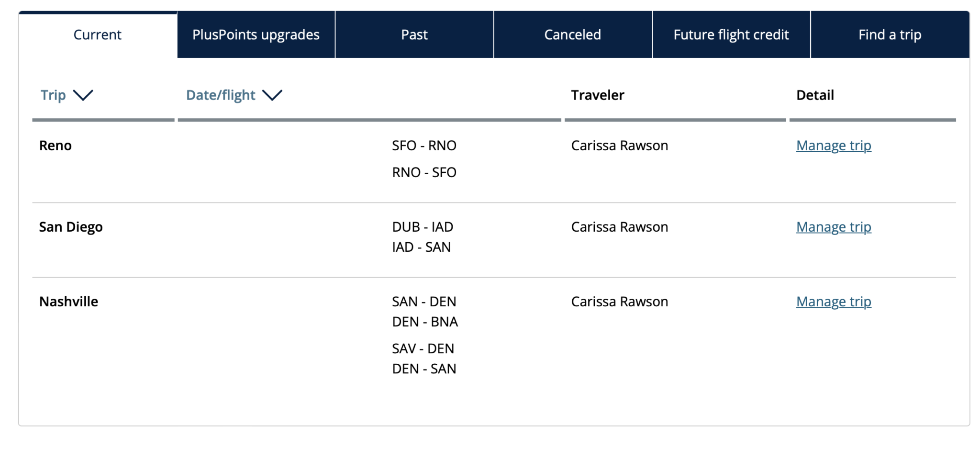
Task: Select the PlusPoints upgrades tab
Action: (256, 34)
